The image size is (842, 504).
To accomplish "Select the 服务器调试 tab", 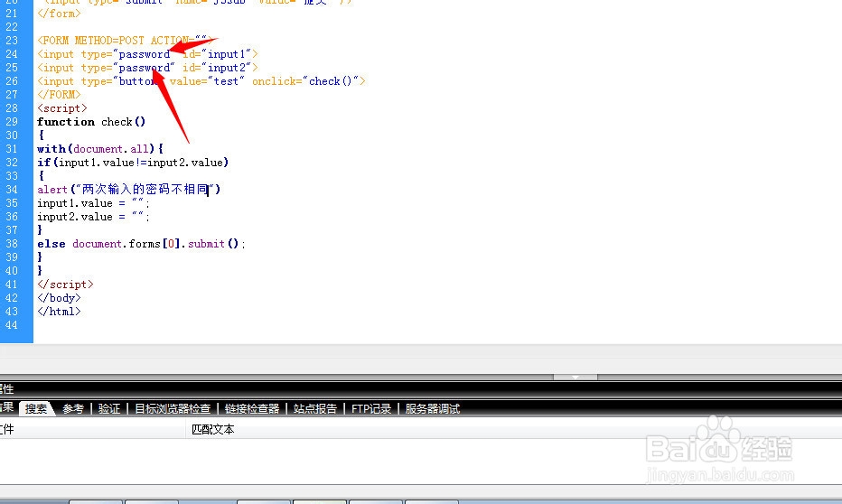I will [x=432, y=409].
